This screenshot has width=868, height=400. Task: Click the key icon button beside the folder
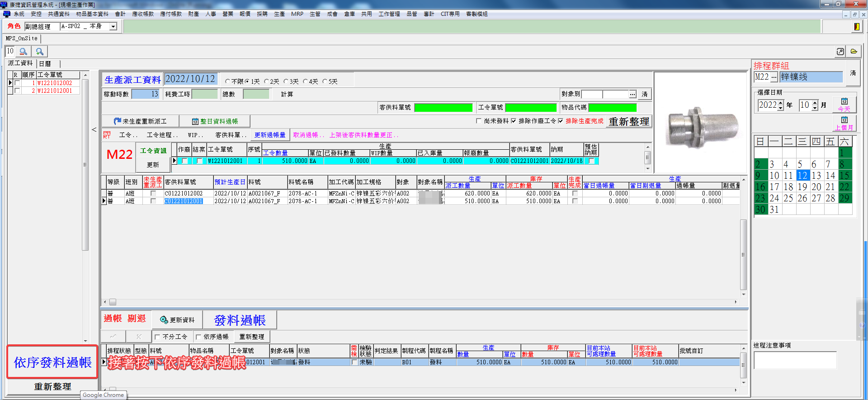coord(840,52)
